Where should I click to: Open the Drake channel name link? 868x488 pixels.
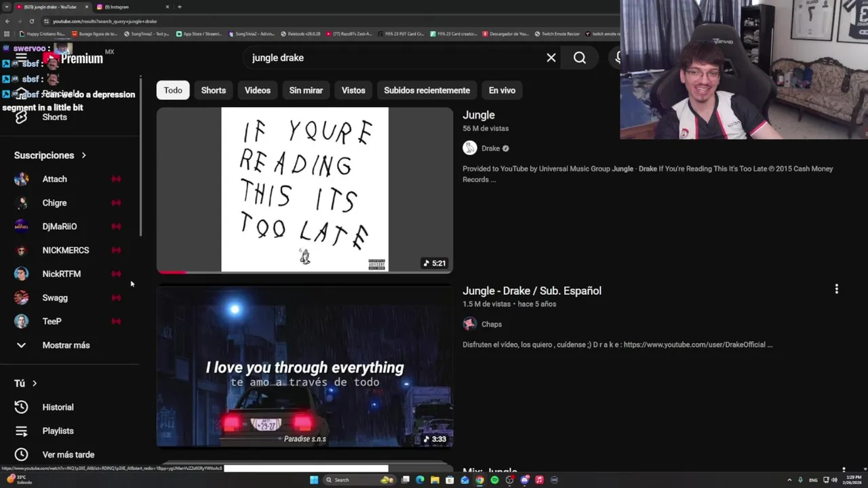491,148
